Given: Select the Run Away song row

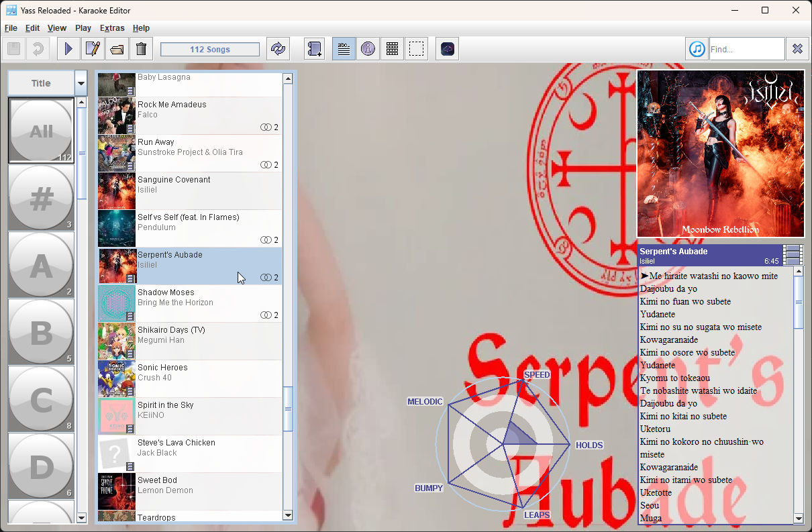Looking at the screenshot, I should tap(190, 154).
